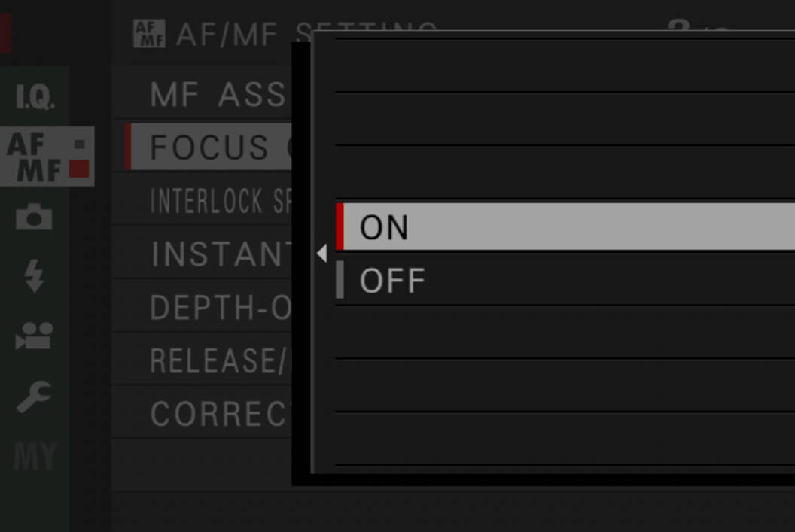Select the AF MF sidebar tab
Viewport: 795px width, 532px height.
coord(47,157)
